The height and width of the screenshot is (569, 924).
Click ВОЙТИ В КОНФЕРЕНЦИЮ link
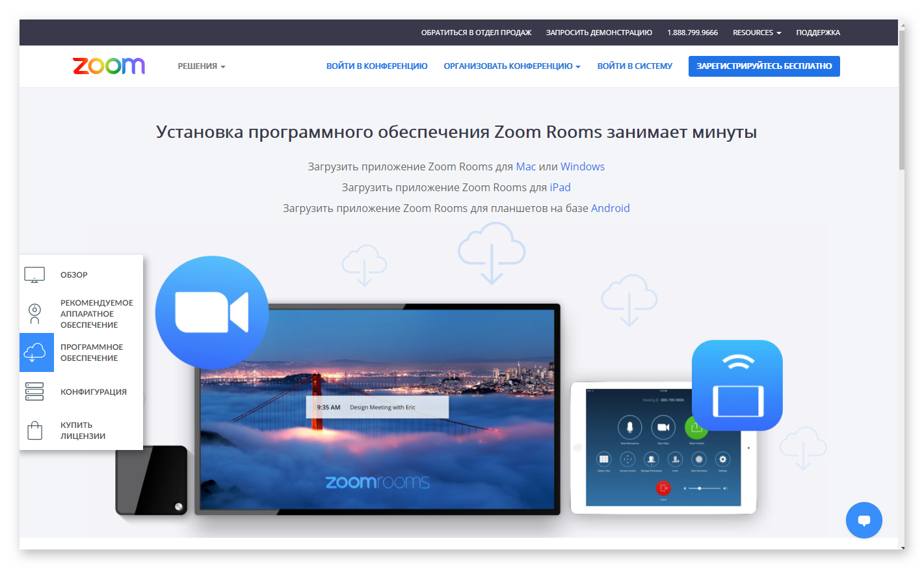click(377, 66)
